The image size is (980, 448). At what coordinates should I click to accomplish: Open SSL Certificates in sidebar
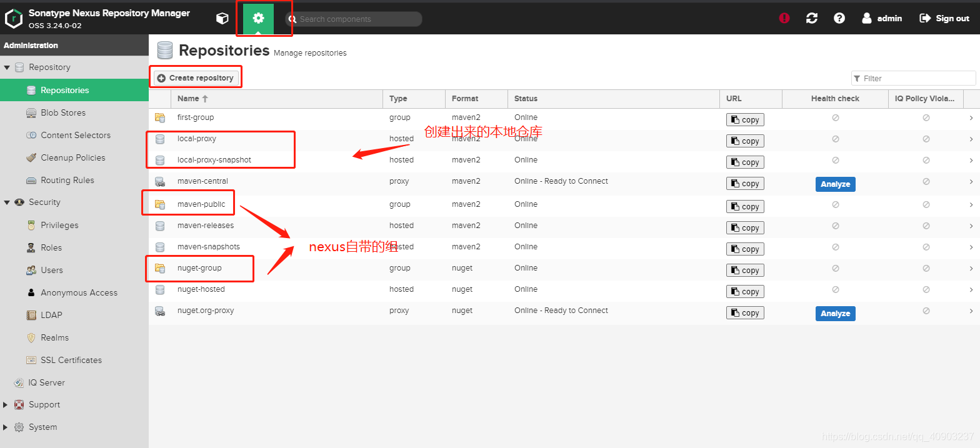click(74, 360)
